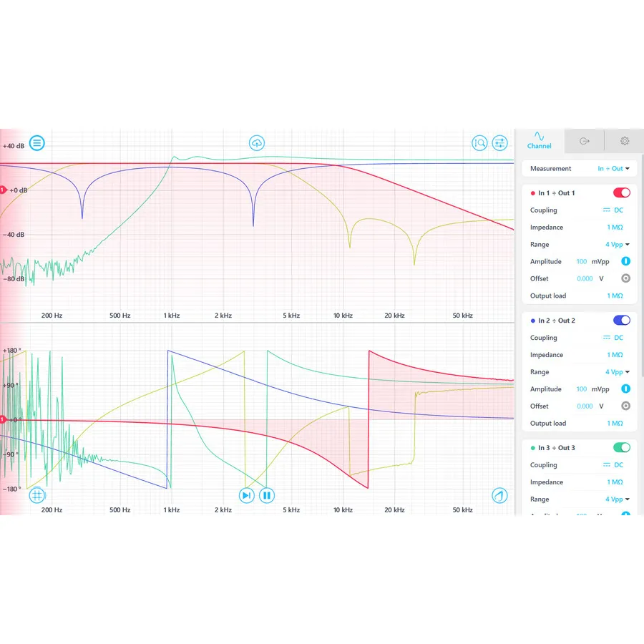The width and height of the screenshot is (644, 644).
Task: Pause the frequency sweep
Action: [266, 495]
